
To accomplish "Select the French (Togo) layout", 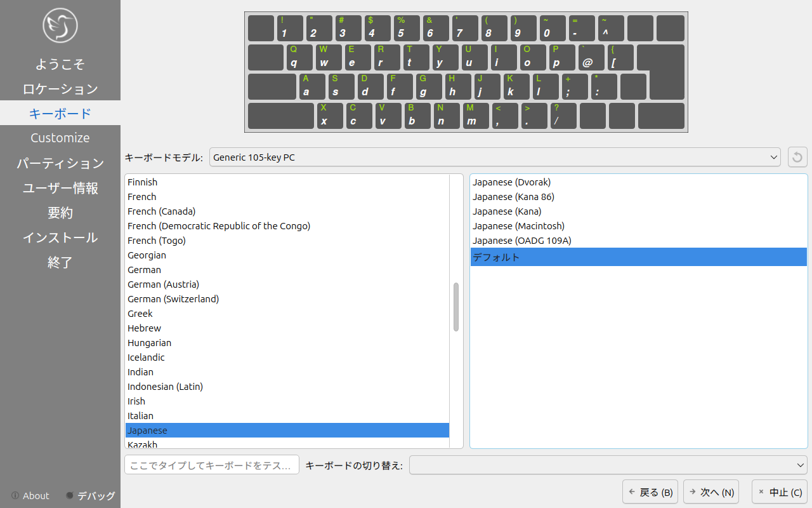I will 287,241.
